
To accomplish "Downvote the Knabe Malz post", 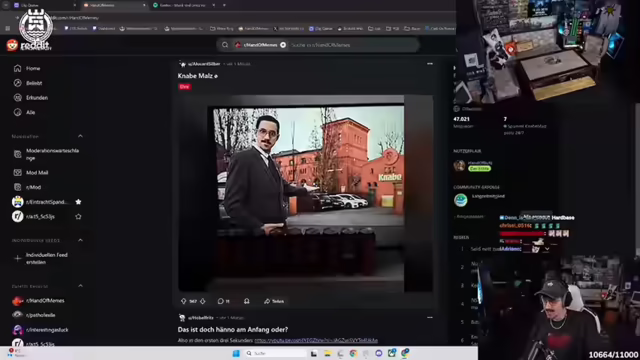I will 203,301.
